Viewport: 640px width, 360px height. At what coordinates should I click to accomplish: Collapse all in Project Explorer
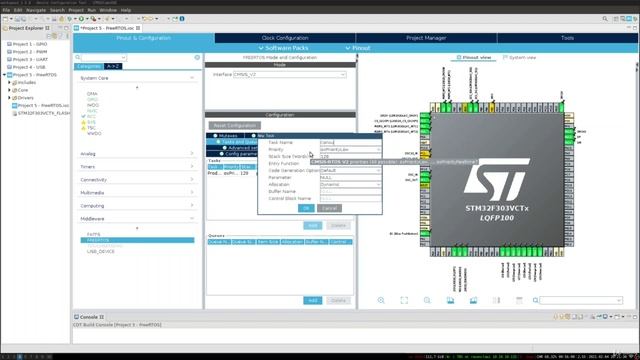49,36
